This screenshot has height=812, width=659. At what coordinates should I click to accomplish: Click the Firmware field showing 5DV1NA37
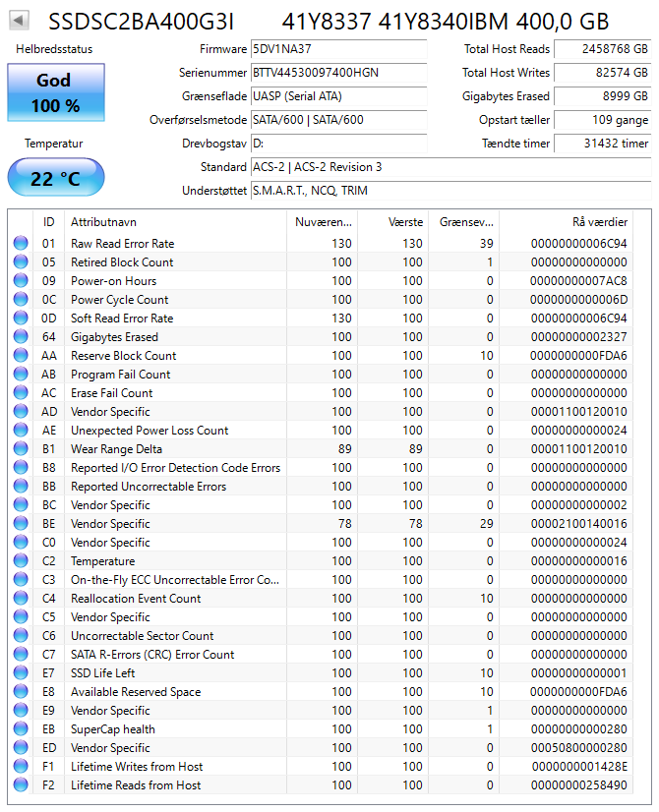coord(338,49)
